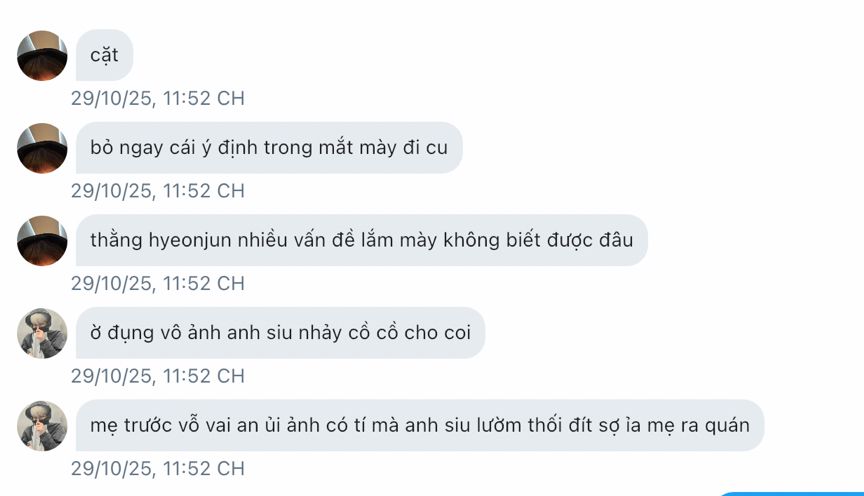
Task: Select the "cặt" message bubble
Action: point(104,55)
